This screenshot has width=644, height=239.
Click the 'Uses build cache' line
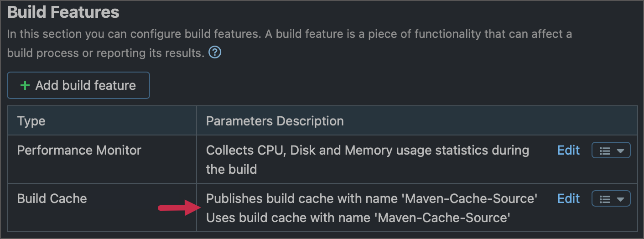[358, 218]
